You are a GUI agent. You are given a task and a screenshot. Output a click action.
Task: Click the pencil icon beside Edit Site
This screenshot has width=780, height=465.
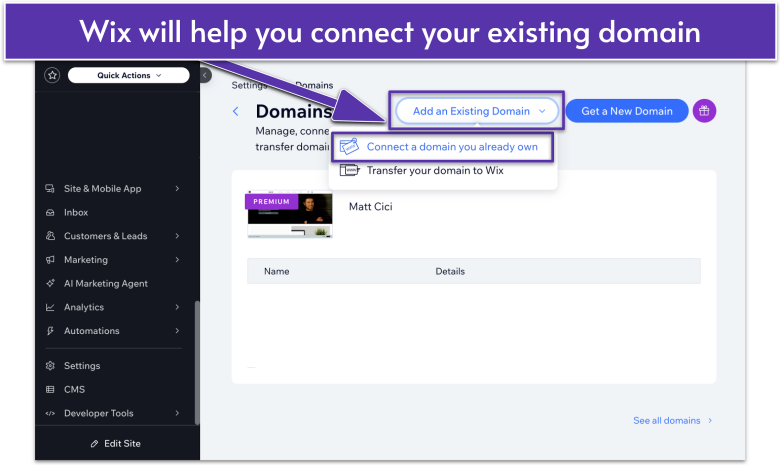94,444
